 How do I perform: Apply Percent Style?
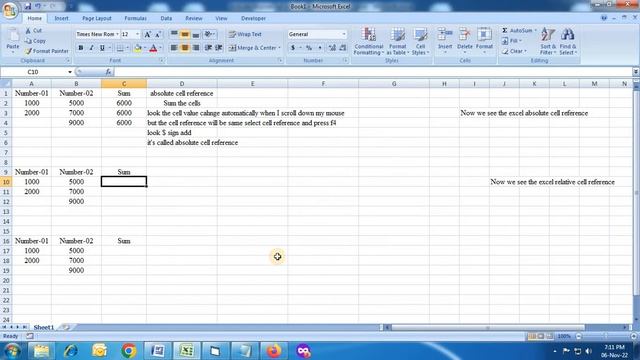[309, 48]
